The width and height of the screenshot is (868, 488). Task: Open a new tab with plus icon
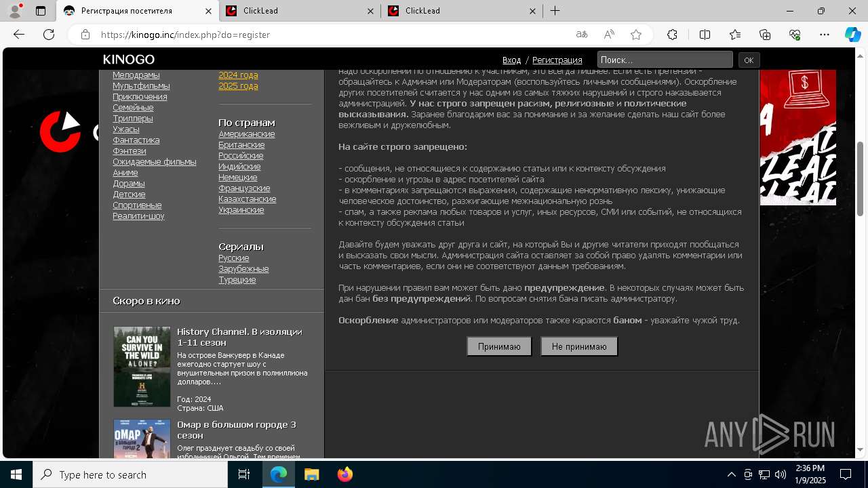pos(555,11)
